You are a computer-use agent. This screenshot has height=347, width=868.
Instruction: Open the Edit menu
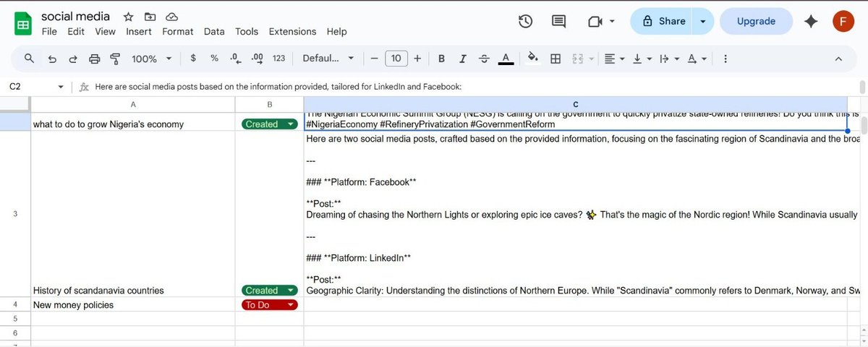tap(76, 32)
